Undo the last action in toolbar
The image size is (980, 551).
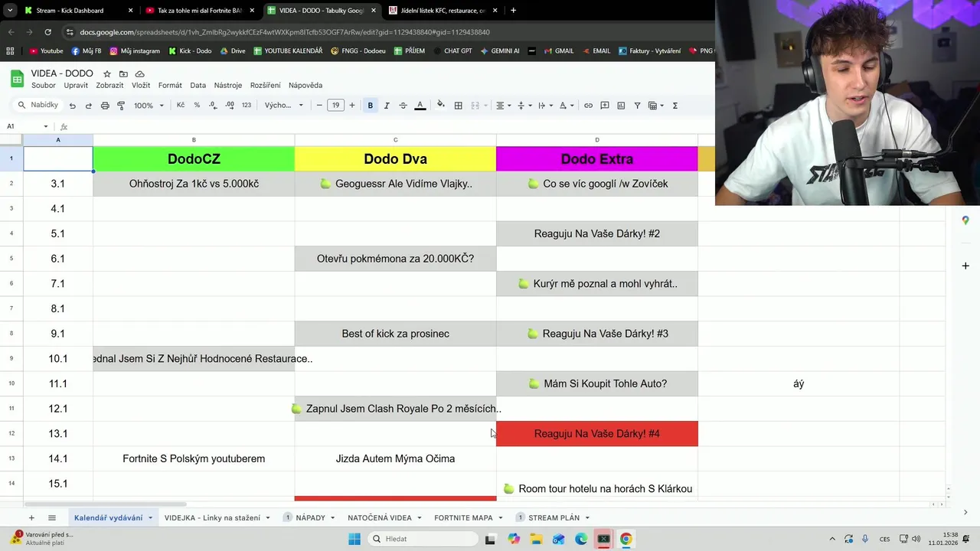[72, 106]
